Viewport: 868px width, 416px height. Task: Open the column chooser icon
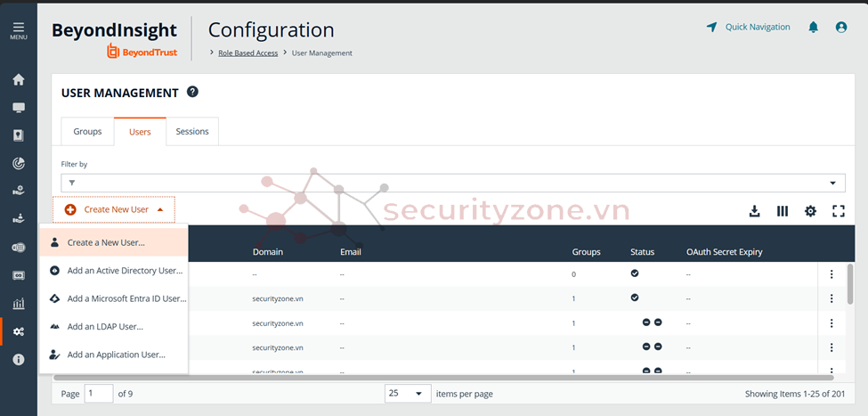point(783,211)
